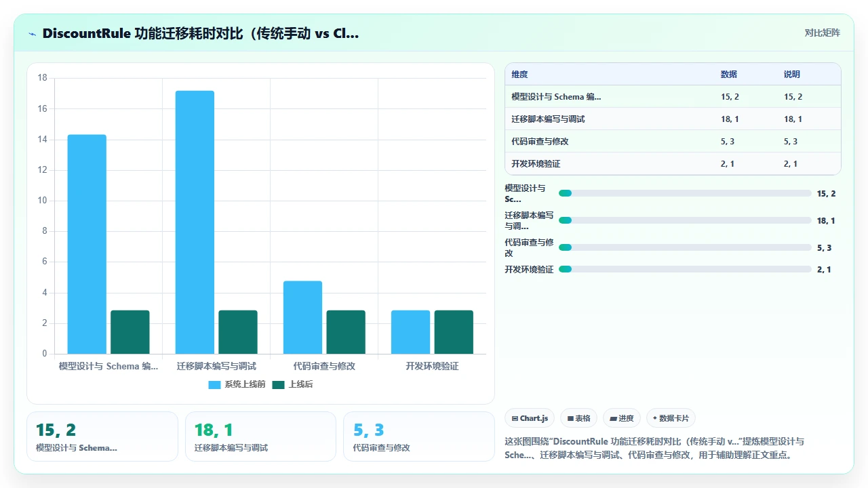Select table row 代码审查与修改

point(673,142)
